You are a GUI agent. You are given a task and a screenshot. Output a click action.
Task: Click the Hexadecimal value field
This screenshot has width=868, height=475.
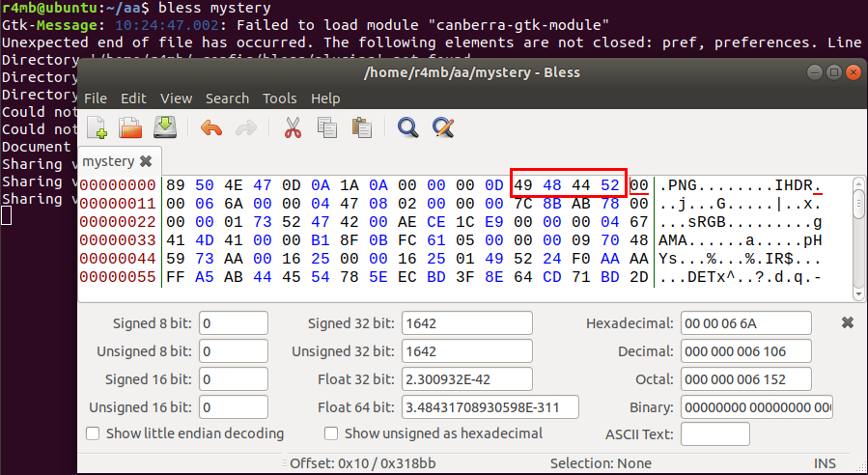[746, 323]
